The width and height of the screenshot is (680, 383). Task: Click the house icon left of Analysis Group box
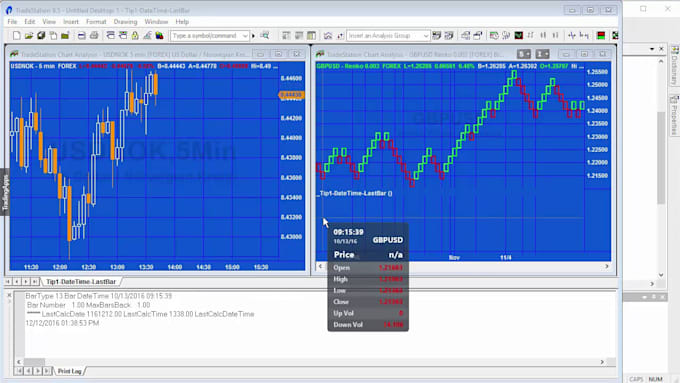pyautogui.click(x=328, y=36)
